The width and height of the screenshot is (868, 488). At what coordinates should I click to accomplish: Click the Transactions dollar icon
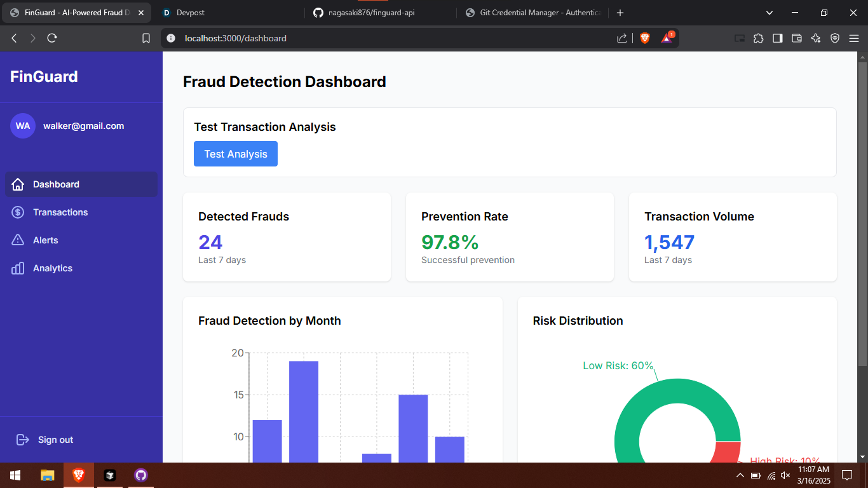[18, 212]
